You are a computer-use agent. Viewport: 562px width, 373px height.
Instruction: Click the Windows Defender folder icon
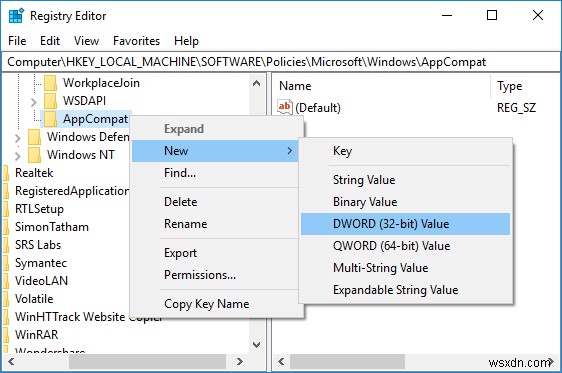click(x=34, y=137)
